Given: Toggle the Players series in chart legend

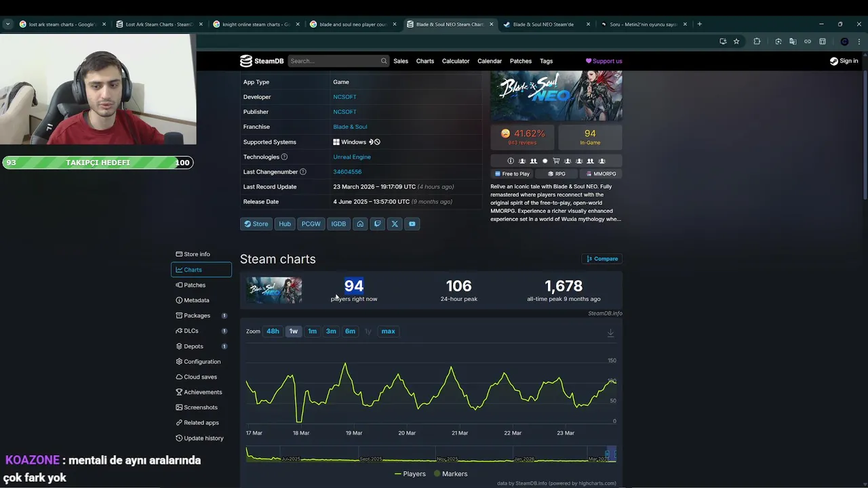Looking at the screenshot, I should click(x=410, y=474).
